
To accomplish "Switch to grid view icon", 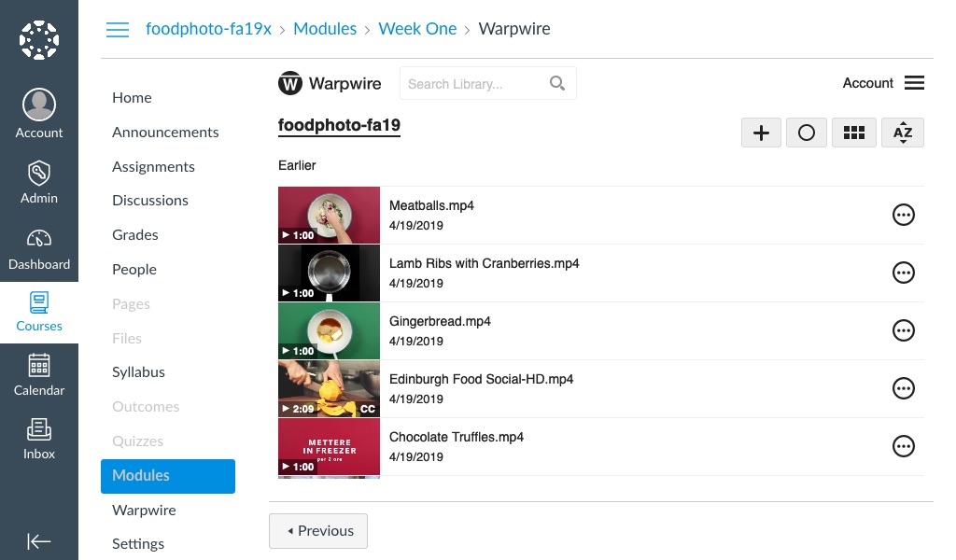I will click(854, 133).
